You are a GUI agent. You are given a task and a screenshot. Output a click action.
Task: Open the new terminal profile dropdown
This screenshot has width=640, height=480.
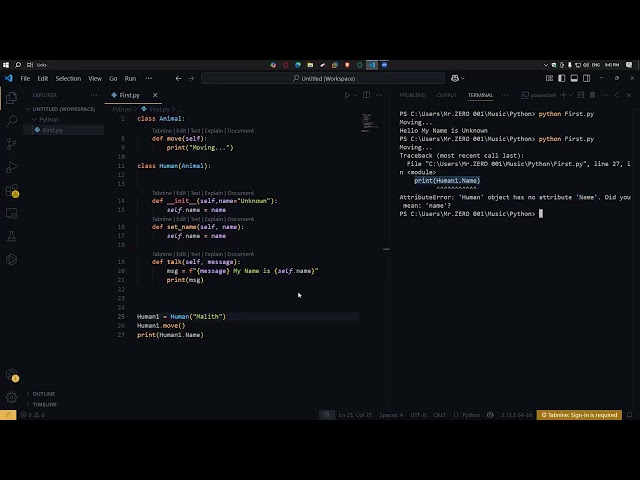point(571,95)
